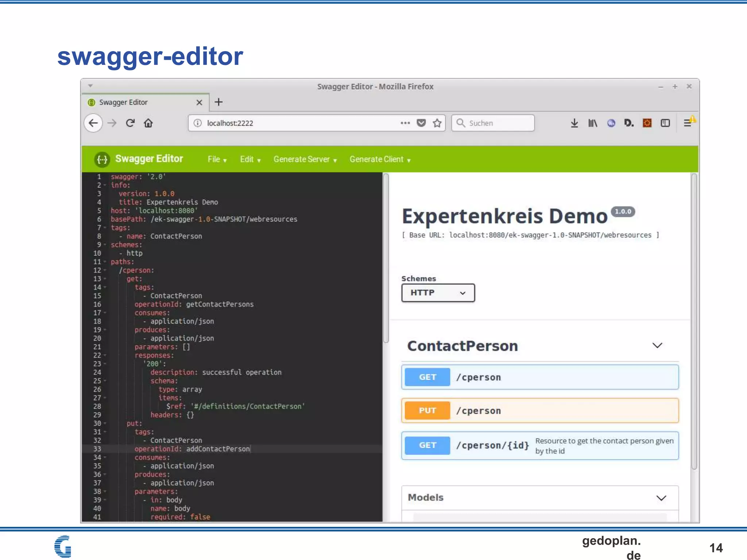Click the preview pane vertical scrollbar

coord(694,321)
